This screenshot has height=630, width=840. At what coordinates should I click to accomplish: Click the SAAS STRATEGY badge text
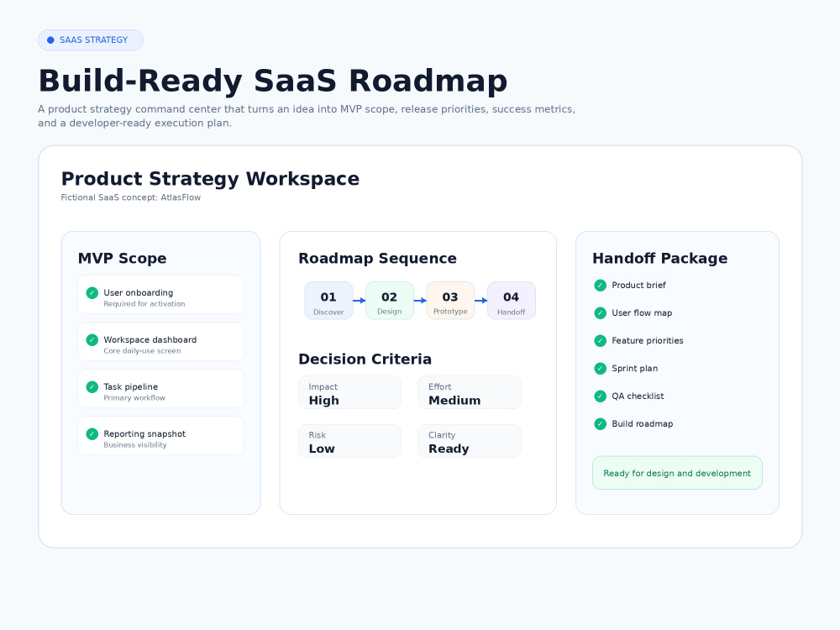click(94, 40)
